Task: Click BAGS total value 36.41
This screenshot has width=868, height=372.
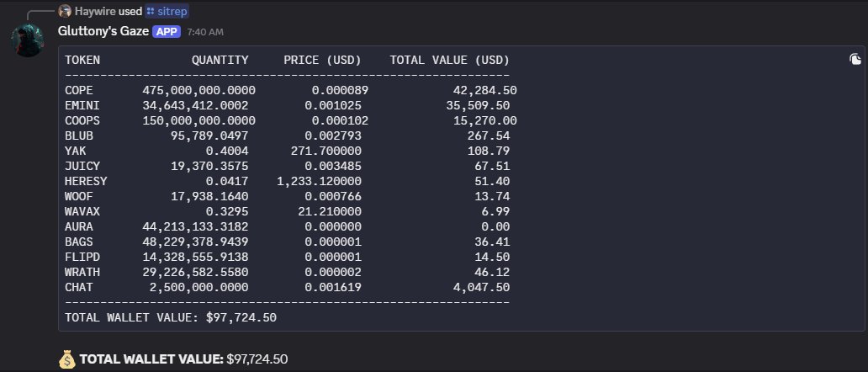Action: pos(493,242)
